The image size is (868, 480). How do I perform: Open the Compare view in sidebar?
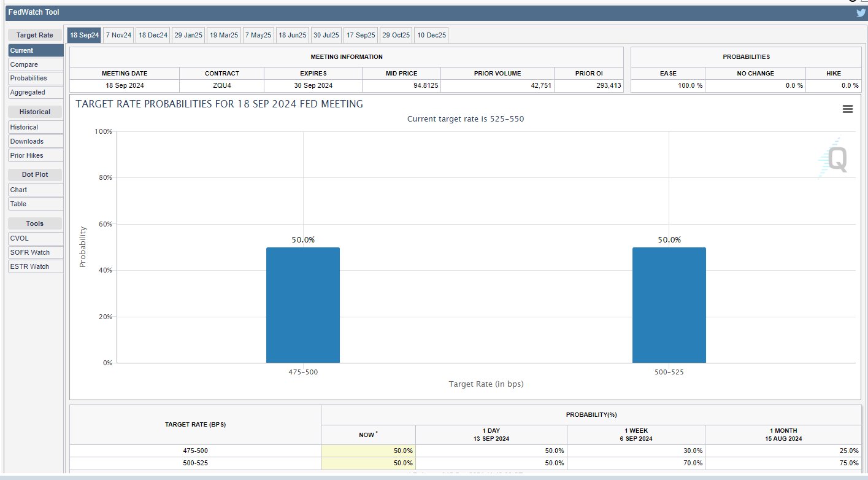[x=36, y=64]
